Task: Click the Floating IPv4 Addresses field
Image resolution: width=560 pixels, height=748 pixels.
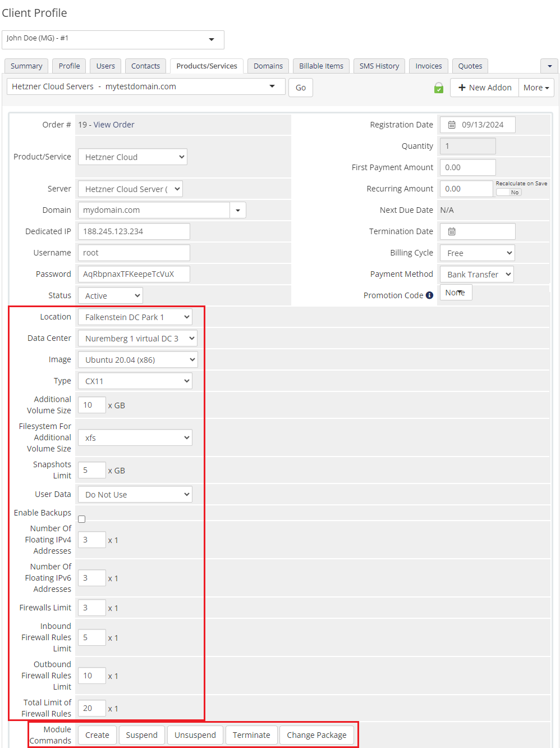Action: tap(92, 540)
